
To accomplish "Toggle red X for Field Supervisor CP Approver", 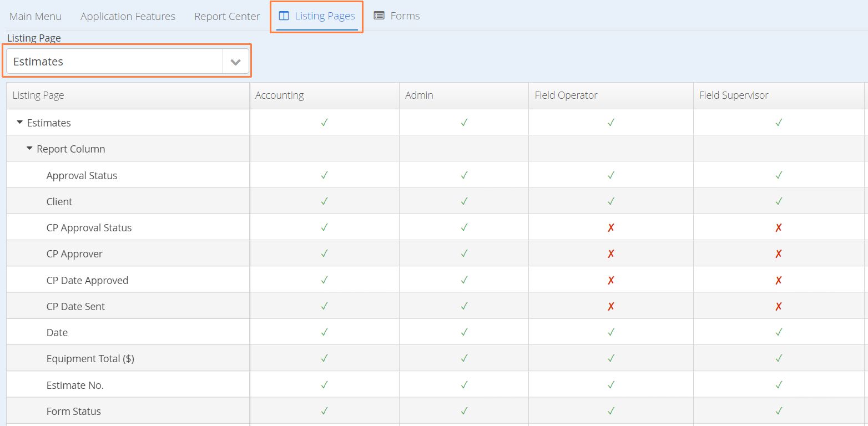I will [779, 254].
